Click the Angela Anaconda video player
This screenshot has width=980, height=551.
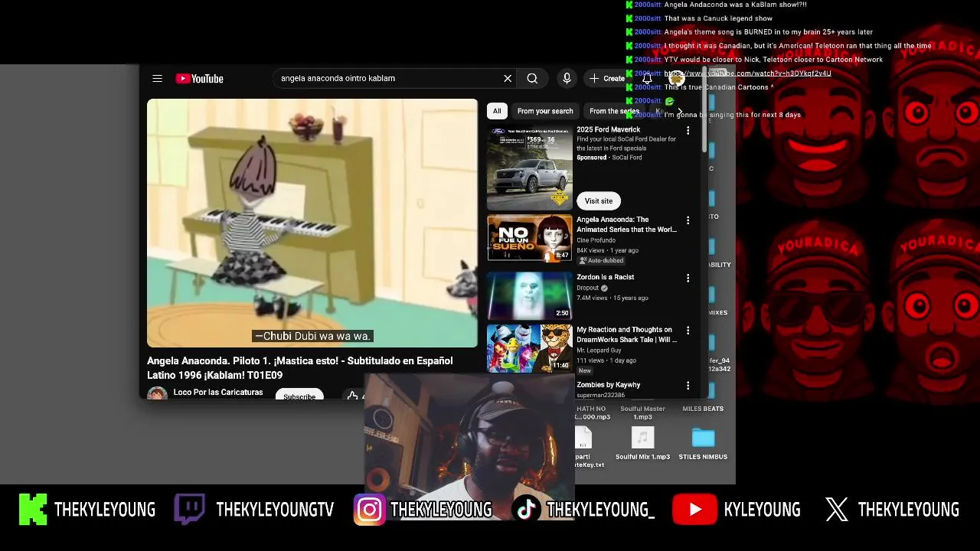(312, 223)
